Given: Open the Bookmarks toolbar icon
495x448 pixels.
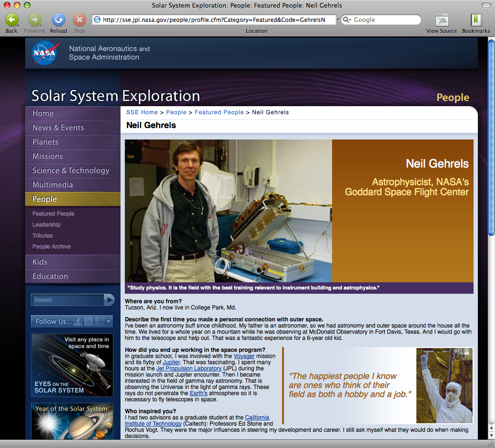Looking at the screenshot, I should [x=476, y=20].
